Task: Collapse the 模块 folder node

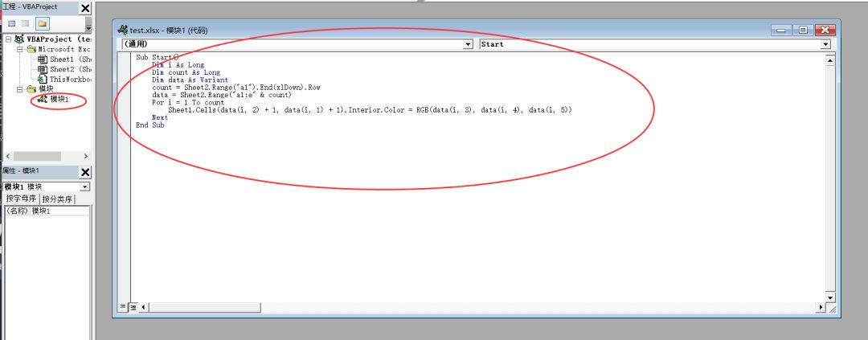Action: click(20, 89)
